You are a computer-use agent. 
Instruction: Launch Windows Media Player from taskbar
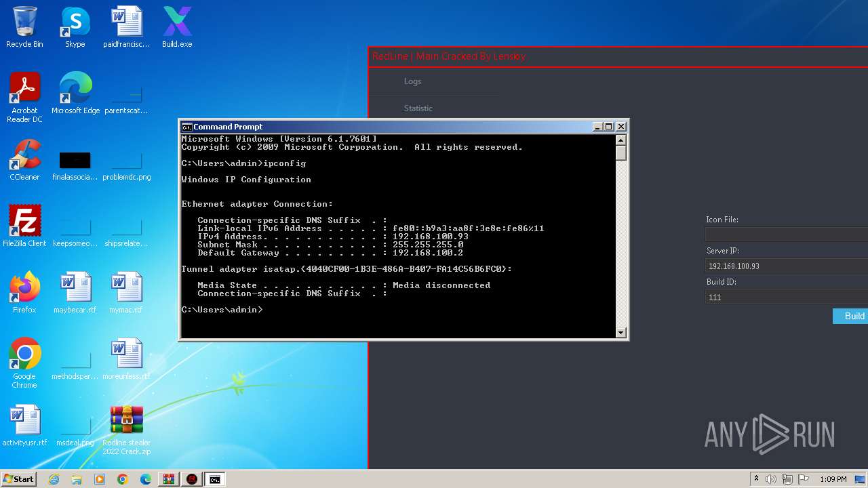(100, 479)
